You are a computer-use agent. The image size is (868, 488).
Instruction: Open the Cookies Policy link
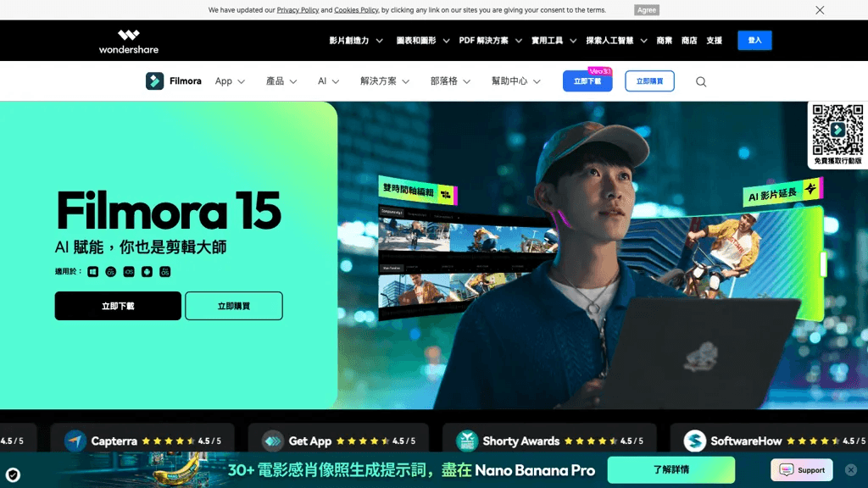tap(356, 10)
